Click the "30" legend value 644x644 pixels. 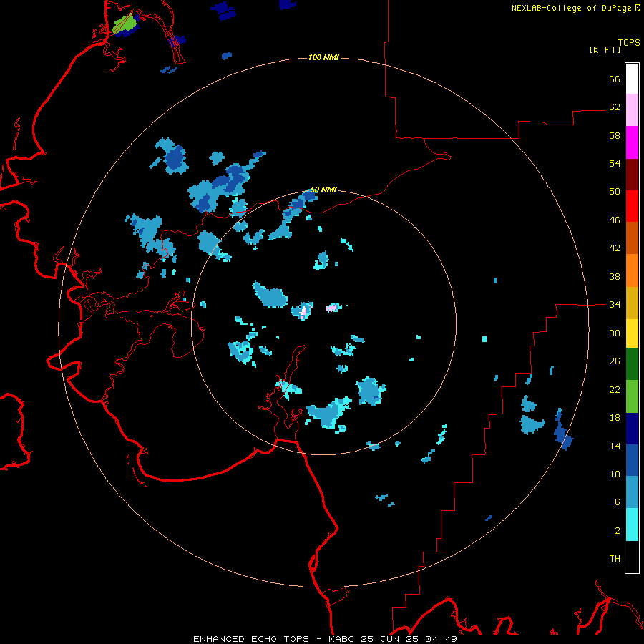615,333
